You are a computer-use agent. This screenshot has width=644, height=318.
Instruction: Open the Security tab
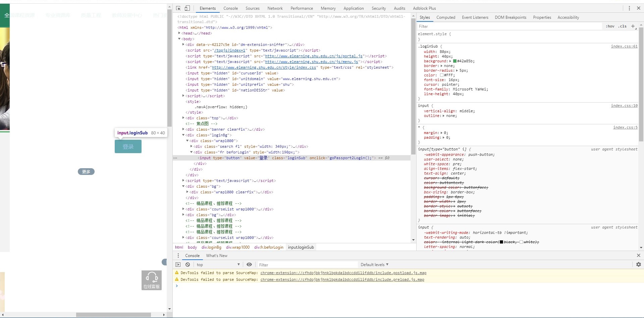pos(379,8)
